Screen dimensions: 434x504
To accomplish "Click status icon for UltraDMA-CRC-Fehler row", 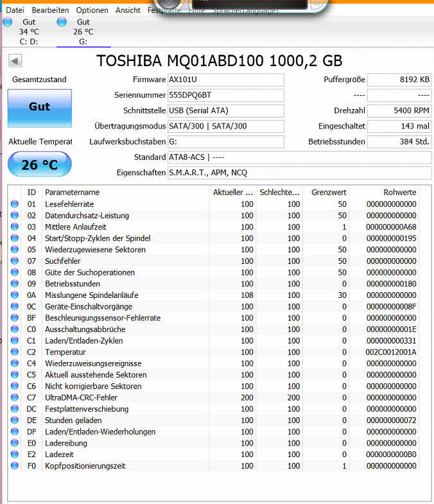I will pyautogui.click(x=15, y=397).
